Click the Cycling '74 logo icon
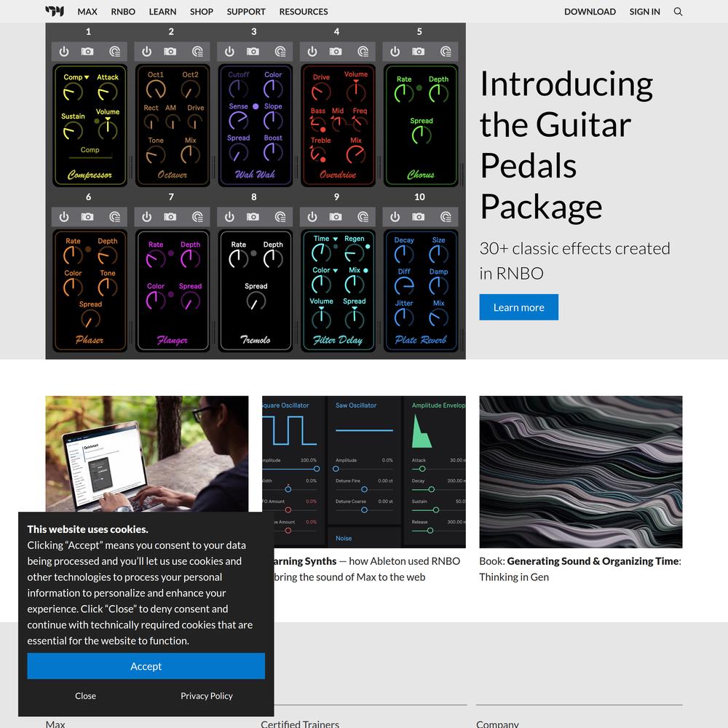Viewport: 728px width, 728px height. pos(55,11)
